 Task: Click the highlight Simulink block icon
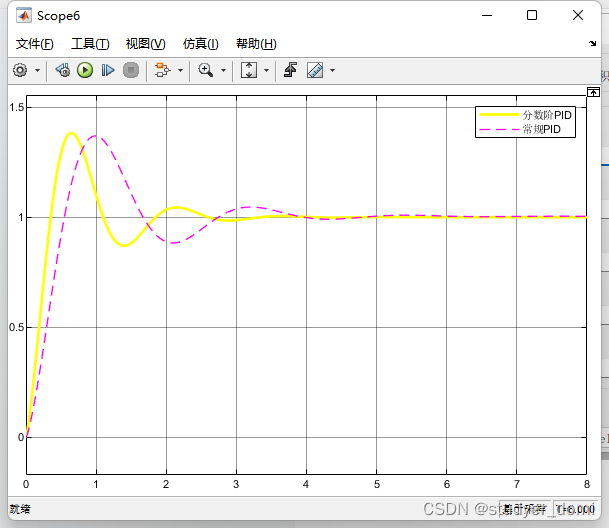coord(162,70)
